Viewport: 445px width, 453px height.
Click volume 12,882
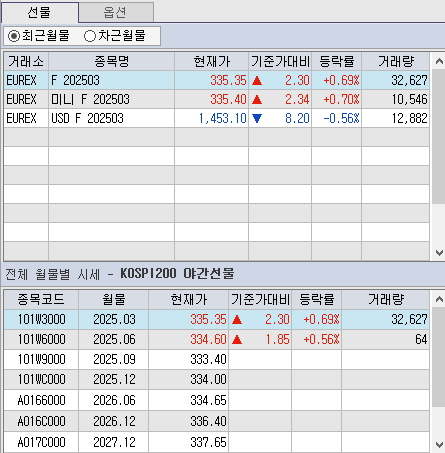tap(409, 118)
